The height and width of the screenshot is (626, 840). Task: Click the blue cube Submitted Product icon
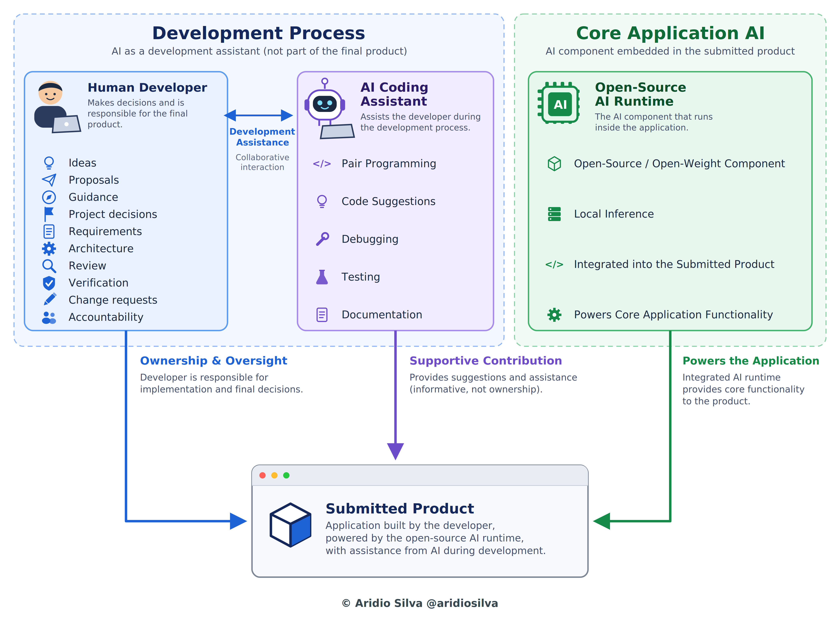click(290, 525)
